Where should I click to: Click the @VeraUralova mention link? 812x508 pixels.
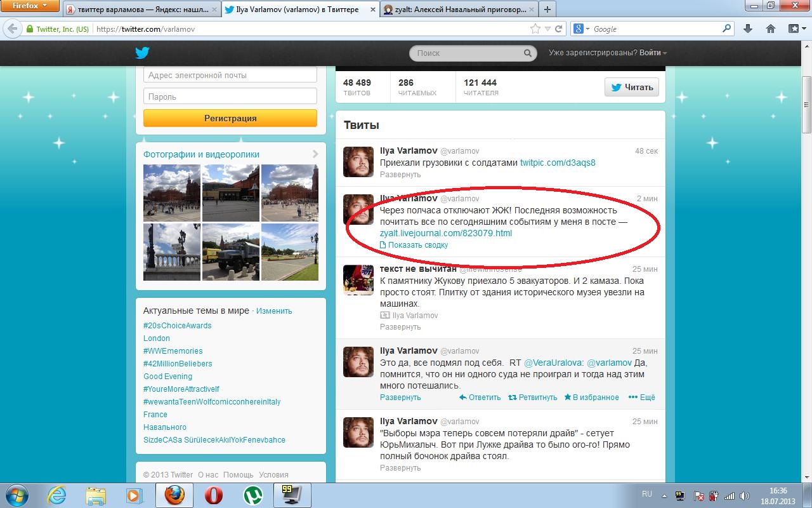[554, 363]
